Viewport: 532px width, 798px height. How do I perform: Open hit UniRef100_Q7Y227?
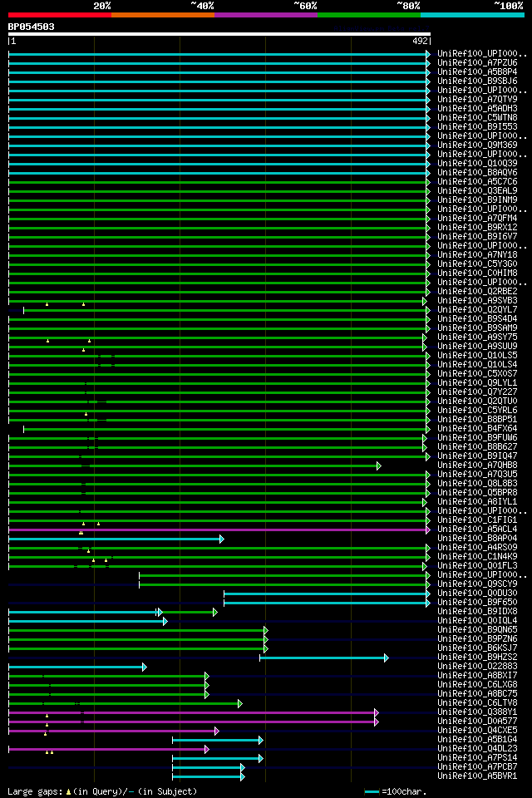click(x=477, y=392)
